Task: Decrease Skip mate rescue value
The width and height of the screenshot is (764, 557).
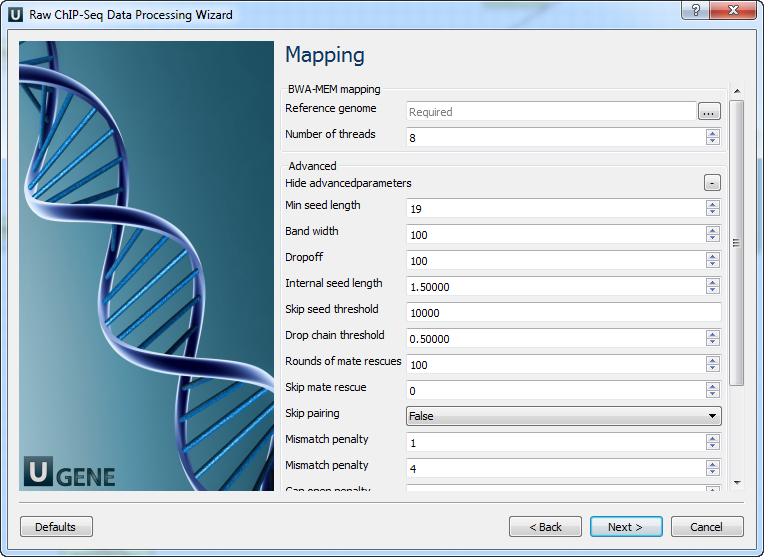Action: tap(712, 394)
